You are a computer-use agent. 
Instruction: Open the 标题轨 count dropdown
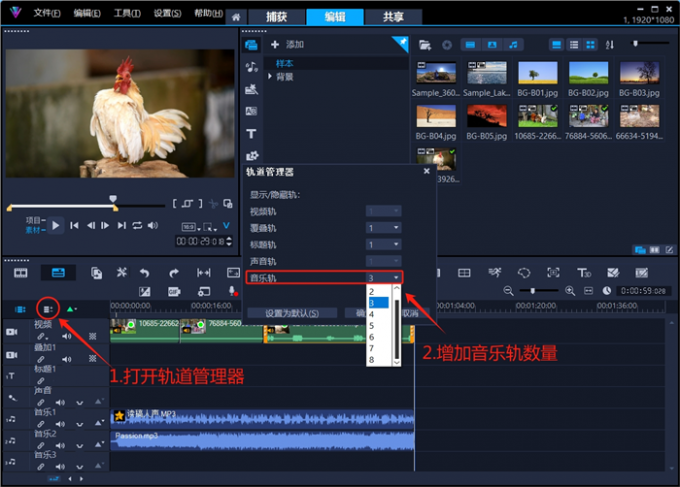[x=383, y=245]
